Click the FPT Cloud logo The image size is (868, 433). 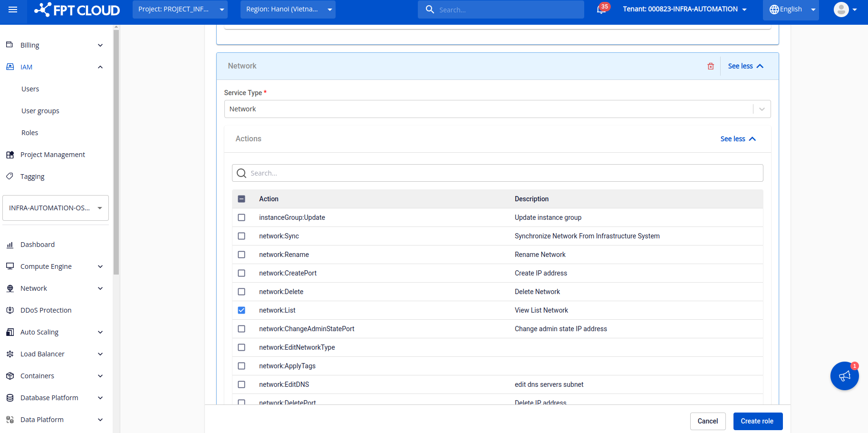click(x=77, y=10)
